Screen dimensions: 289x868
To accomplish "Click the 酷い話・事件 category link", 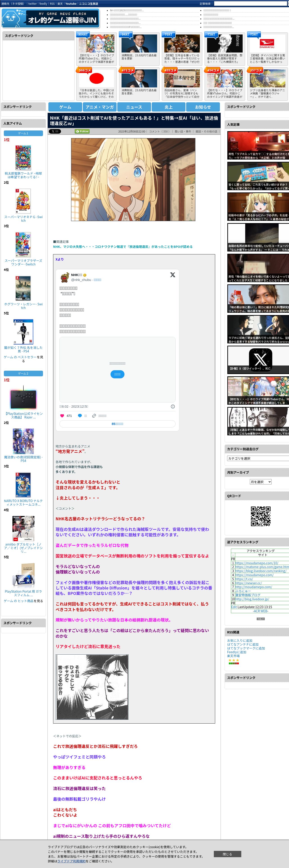I will (x=183, y=131).
